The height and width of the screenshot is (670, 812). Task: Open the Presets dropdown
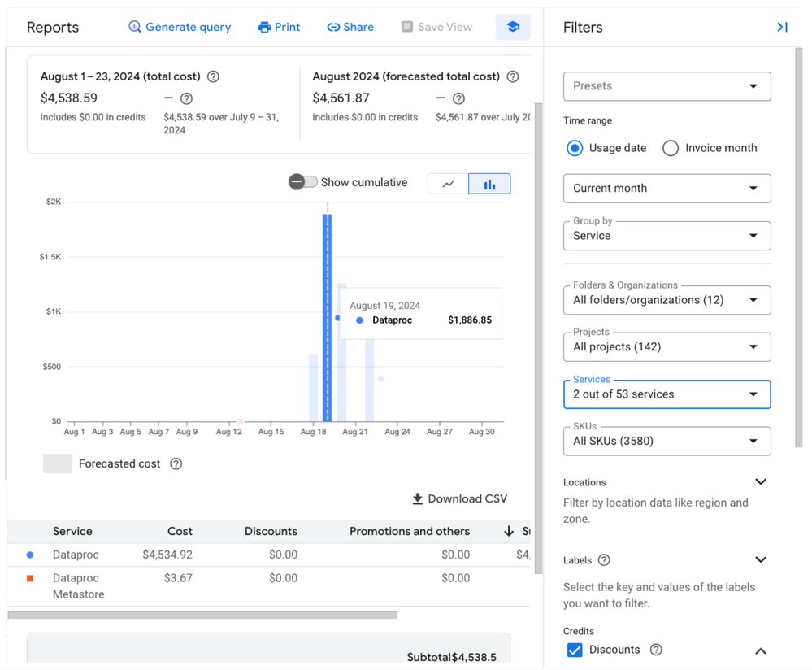[x=667, y=86]
